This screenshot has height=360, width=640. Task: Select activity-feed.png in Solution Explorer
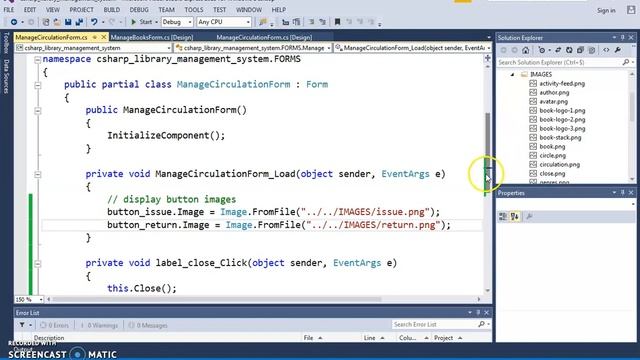[x=562, y=83]
